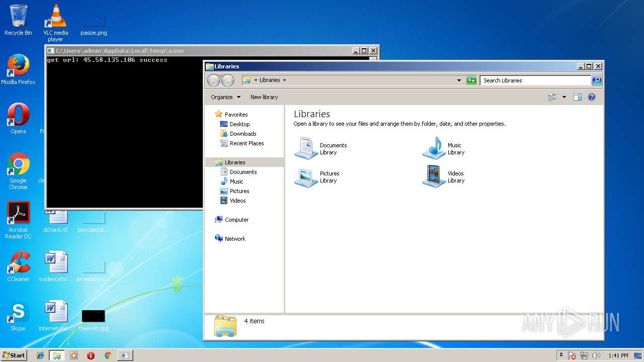
Task: Click the Action Center flag icon
Action: pyautogui.click(x=572, y=355)
